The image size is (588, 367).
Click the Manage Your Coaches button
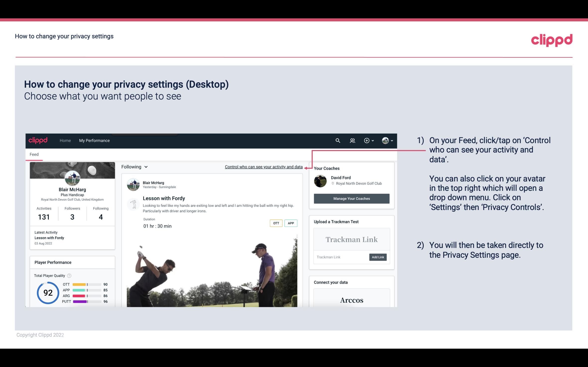point(352,198)
